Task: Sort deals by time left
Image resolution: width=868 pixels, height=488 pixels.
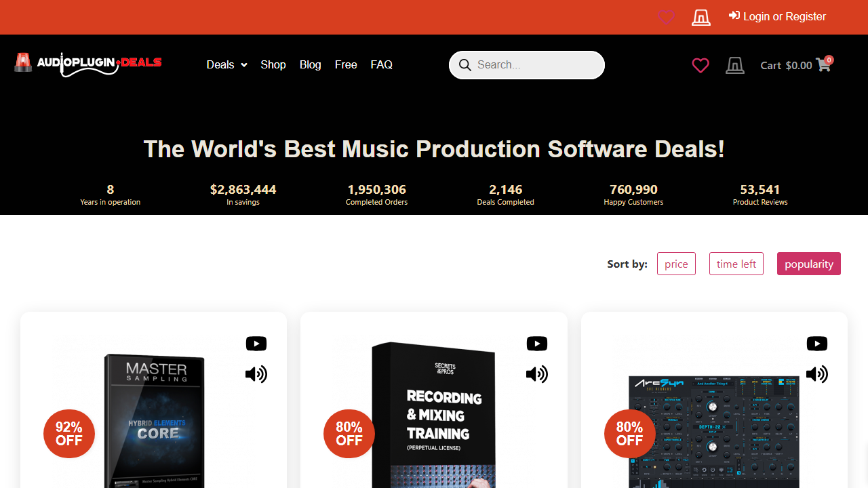Action: pos(736,264)
